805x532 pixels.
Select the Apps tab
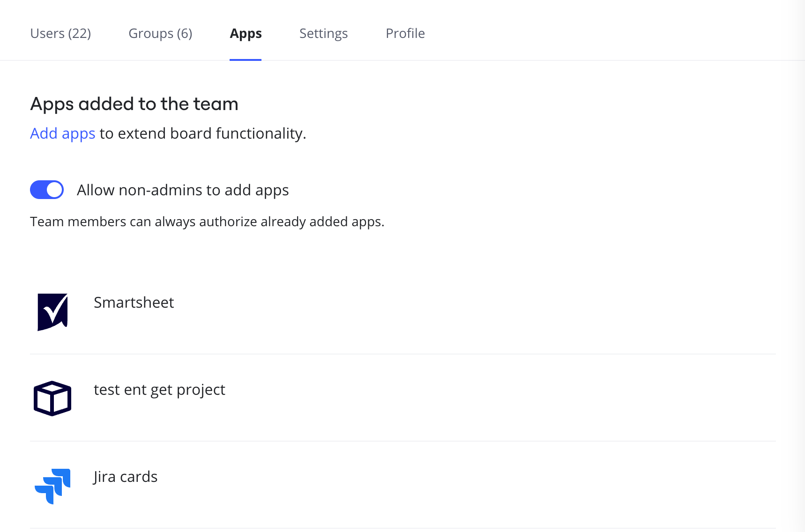coord(246,34)
